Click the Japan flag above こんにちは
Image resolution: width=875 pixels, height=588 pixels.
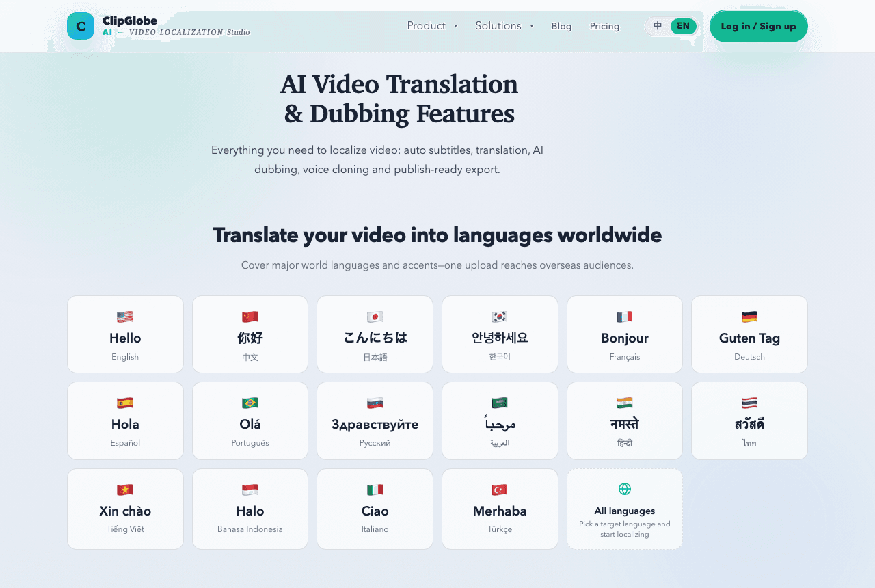click(375, 317)
